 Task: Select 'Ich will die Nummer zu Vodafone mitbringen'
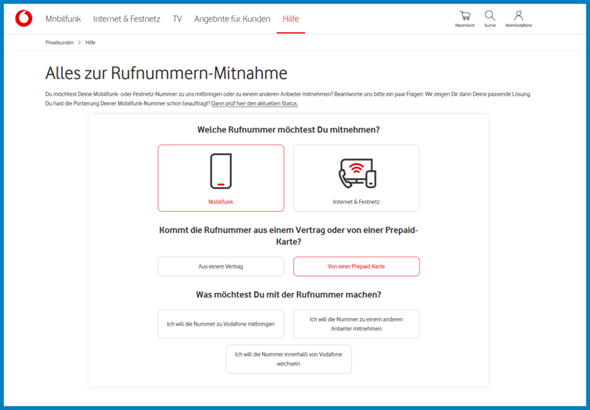point(221,324)
